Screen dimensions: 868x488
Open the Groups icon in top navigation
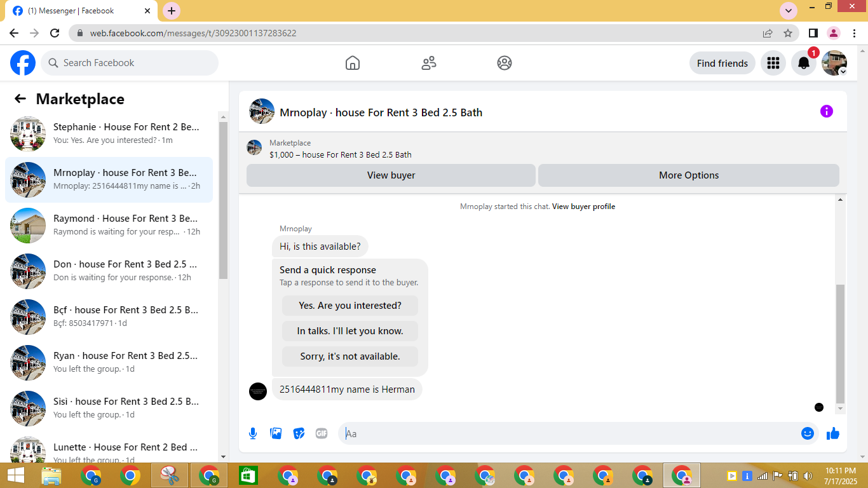505,63
